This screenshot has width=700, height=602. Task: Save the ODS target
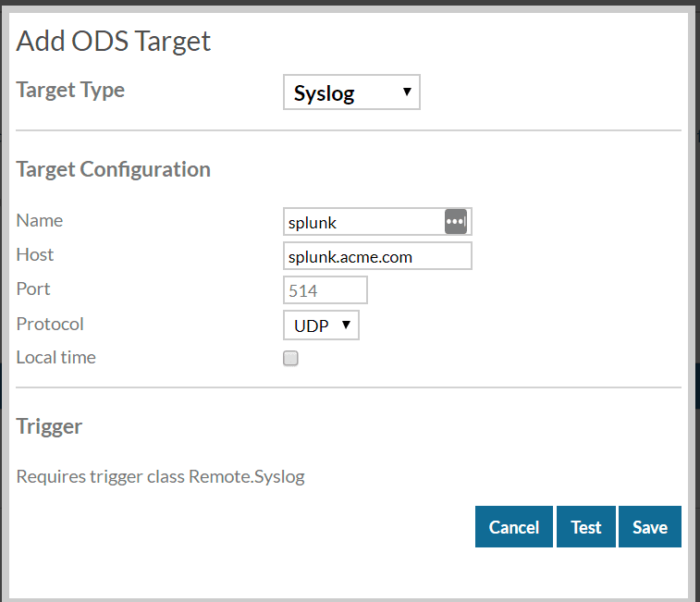650,527
